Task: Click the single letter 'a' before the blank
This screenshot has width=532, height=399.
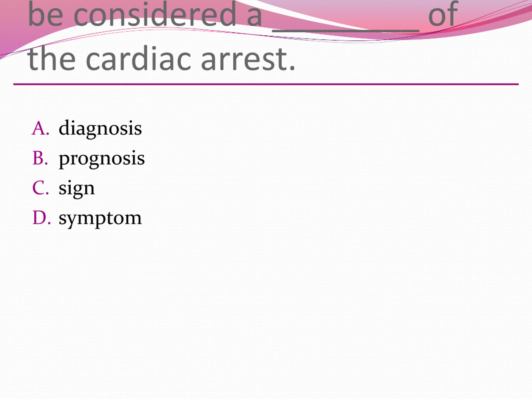Action: [x=254, y=17]
